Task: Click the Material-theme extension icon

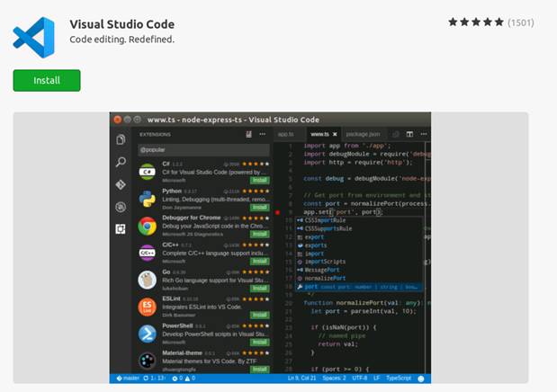Action: click(147, 361)
